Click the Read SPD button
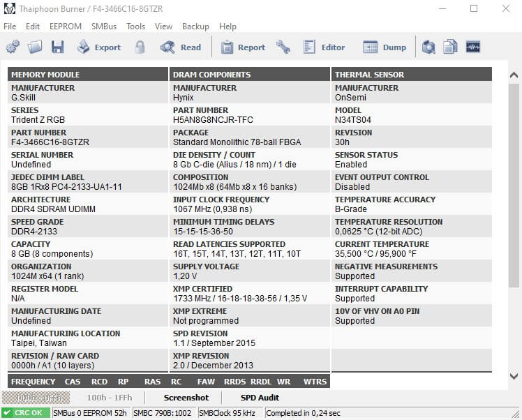Image resolution: width=522 pixels, height=420 pixels. click(181, 47)
